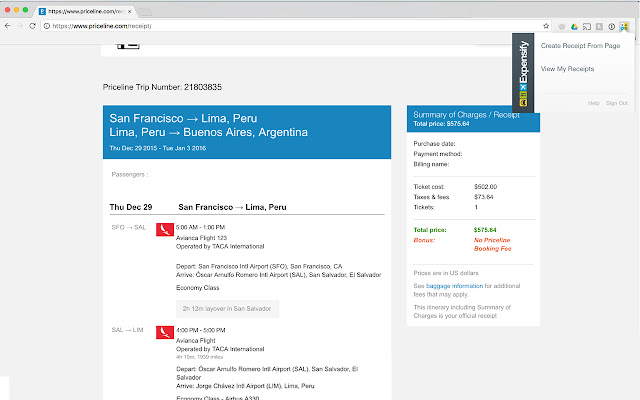Choose Create Receipt From Page

580,46
